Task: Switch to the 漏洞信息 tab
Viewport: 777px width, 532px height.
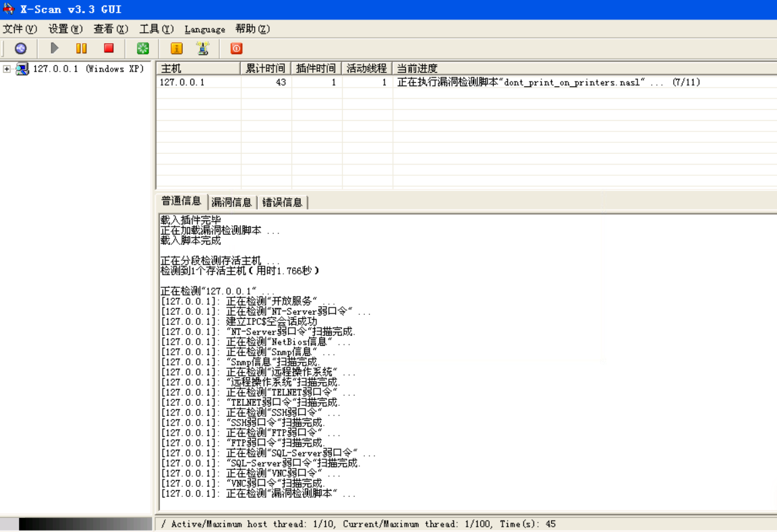Action: pos(232,202)
